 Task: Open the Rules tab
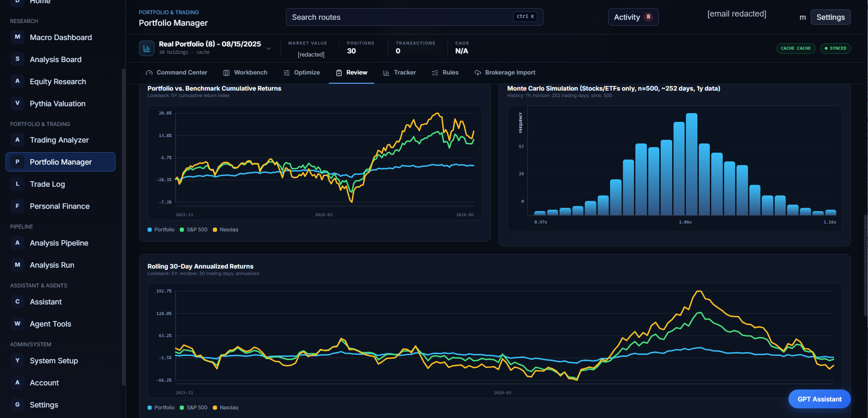tap(445, 73)
